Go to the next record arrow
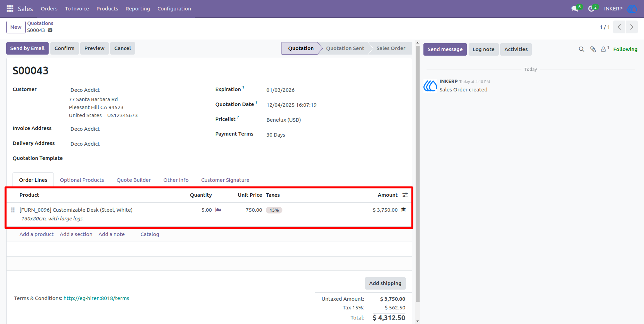Image resolution: width=644 pixels, height=324 pixels. (x=631, y=27)
